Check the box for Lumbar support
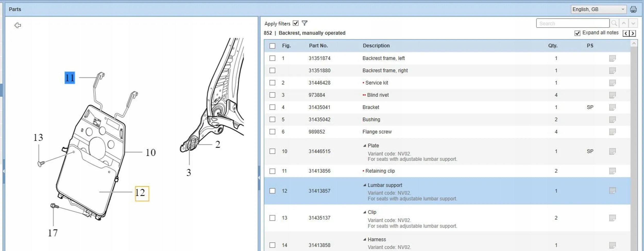This screenshot has width=644, height=251. tap(272, 191)
